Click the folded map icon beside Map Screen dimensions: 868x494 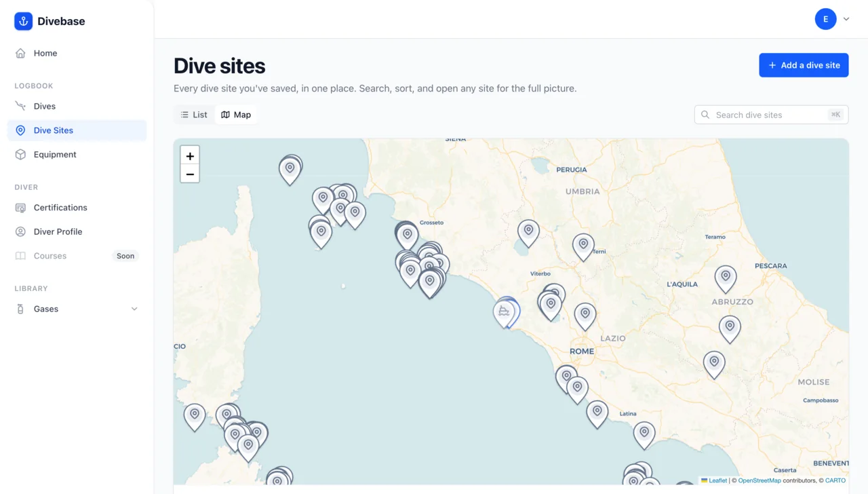(x=225, y=115)
